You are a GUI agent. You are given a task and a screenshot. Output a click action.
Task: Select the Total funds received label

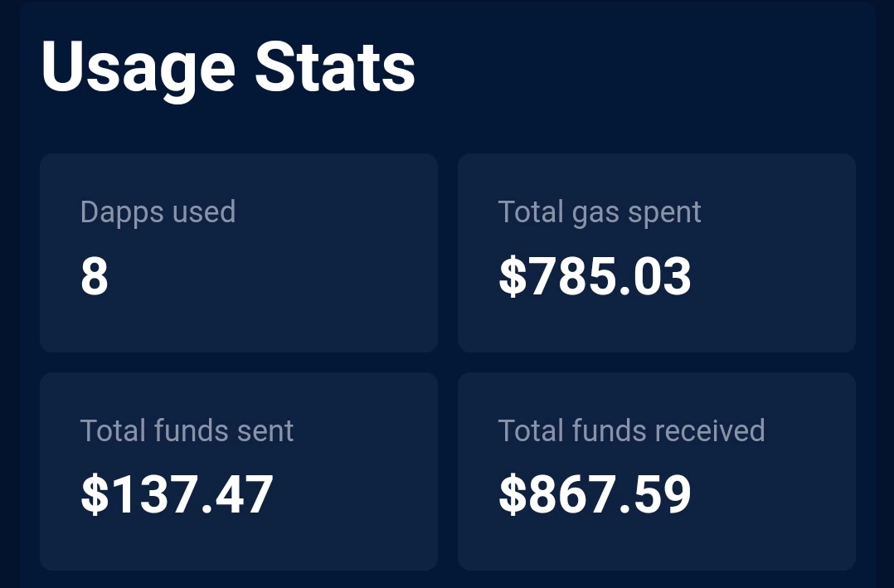click(631, 430)
